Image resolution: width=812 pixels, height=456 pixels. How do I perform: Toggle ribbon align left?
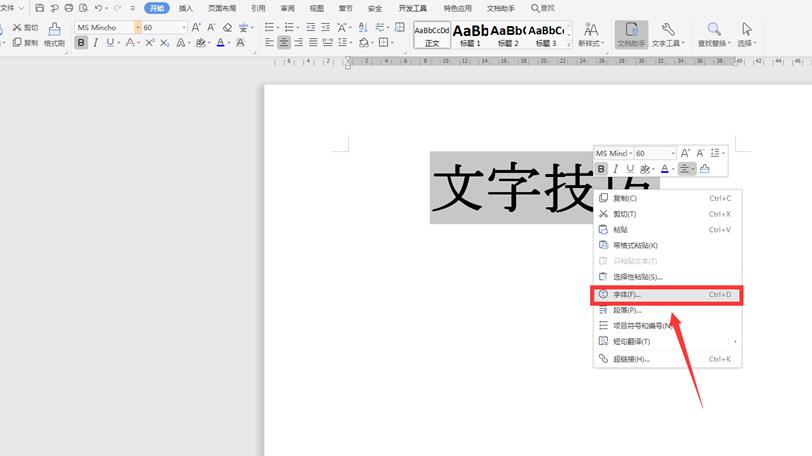point(269,42)
